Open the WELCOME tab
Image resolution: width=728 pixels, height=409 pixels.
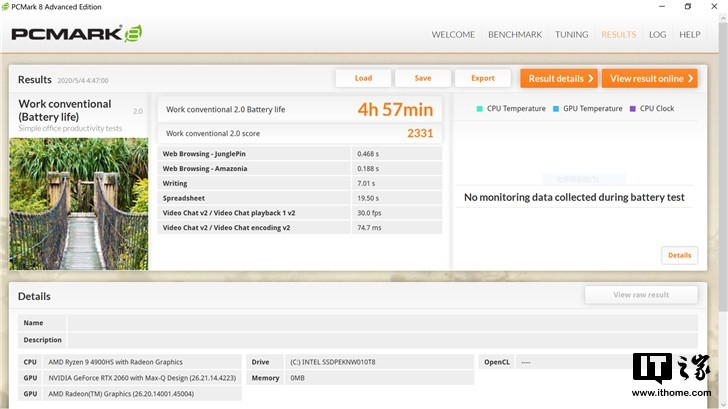tap(453, 34)
